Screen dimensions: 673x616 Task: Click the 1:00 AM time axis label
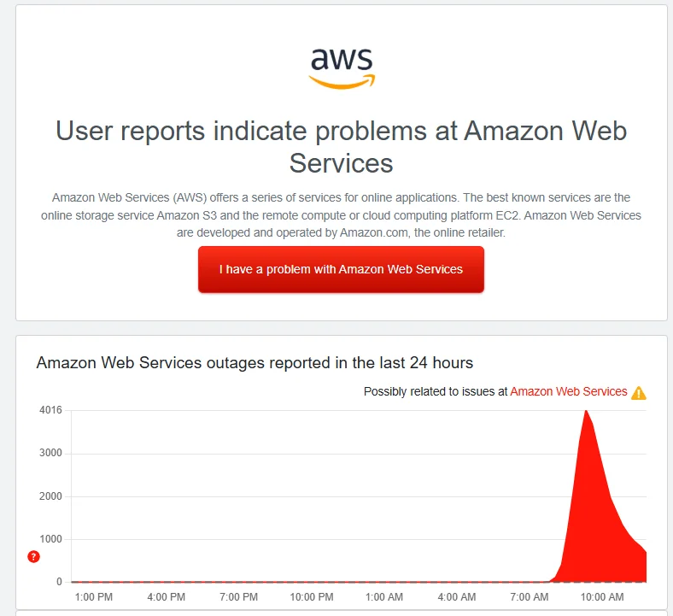click(x=384, y=597)
